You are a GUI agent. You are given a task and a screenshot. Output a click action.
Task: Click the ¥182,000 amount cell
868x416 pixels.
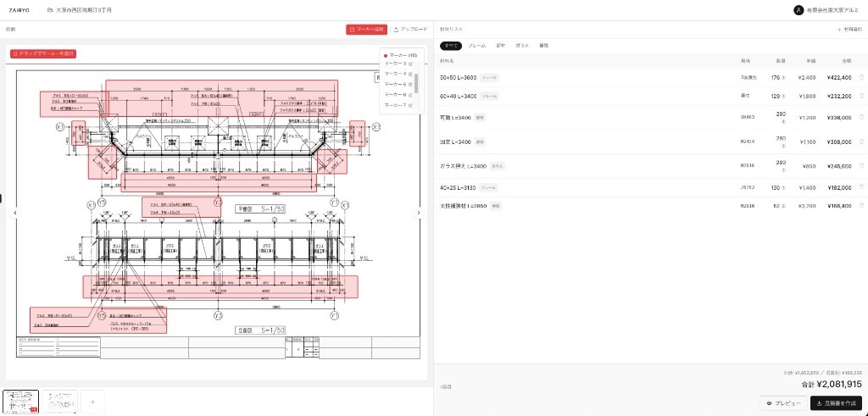pos(839,188)
